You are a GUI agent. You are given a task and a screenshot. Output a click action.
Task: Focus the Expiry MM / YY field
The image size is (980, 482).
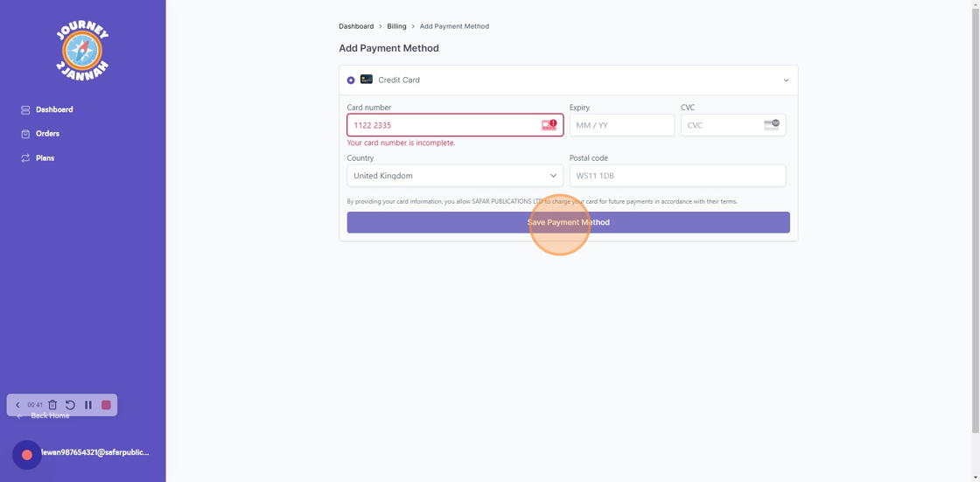tap(621, 125)
